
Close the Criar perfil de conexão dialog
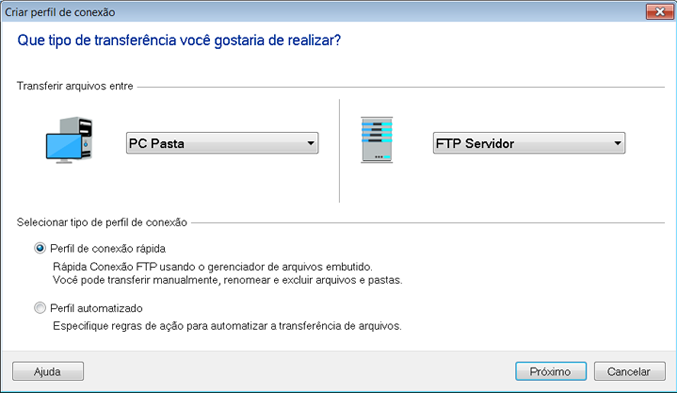click(x=660, y=12)
